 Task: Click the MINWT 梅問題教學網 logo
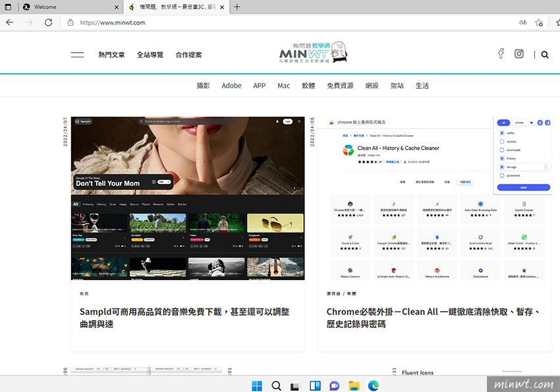coord(313,53)
